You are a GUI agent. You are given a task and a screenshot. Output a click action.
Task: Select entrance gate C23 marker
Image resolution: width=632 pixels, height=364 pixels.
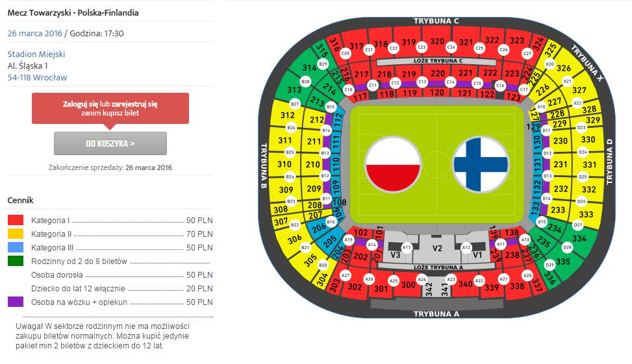[x=422, y=47]
